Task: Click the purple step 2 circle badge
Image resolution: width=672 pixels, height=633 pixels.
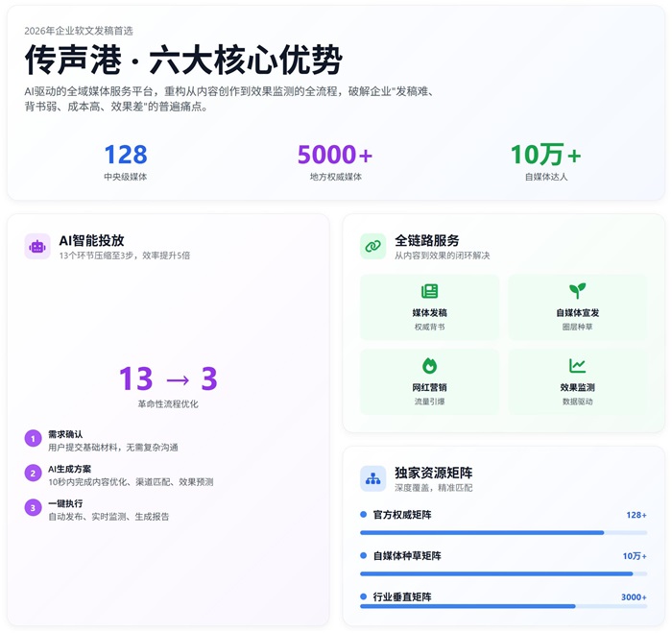Action: click(33, 475)
